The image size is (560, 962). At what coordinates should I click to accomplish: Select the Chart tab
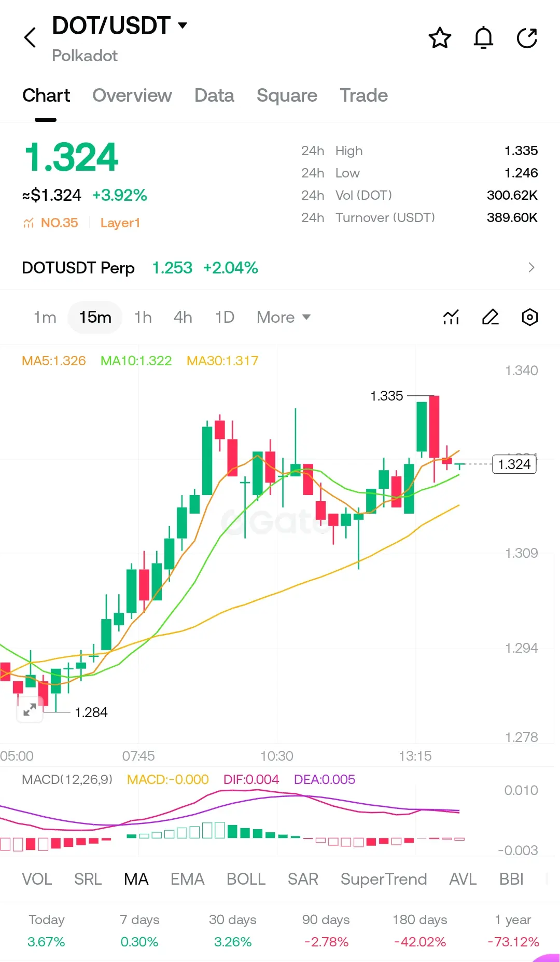pyautogui.click(x=46, y=95)
